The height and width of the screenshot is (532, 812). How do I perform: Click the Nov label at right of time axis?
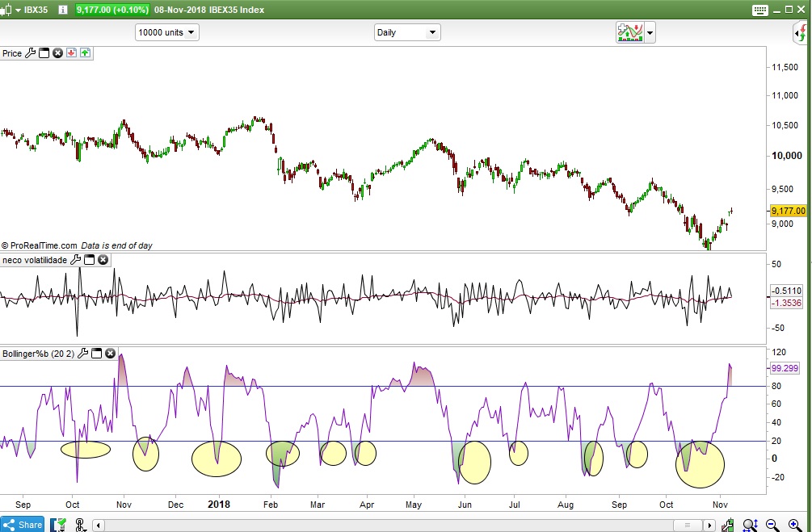719,504
